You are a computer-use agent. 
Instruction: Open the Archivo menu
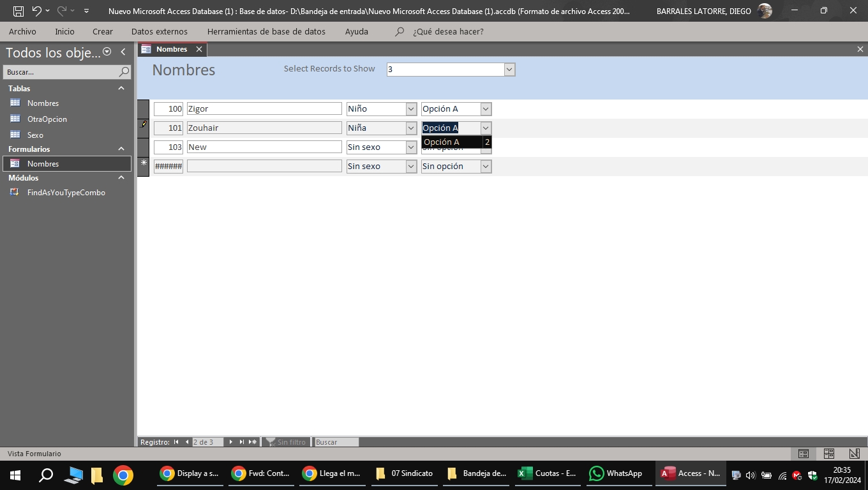22,31
